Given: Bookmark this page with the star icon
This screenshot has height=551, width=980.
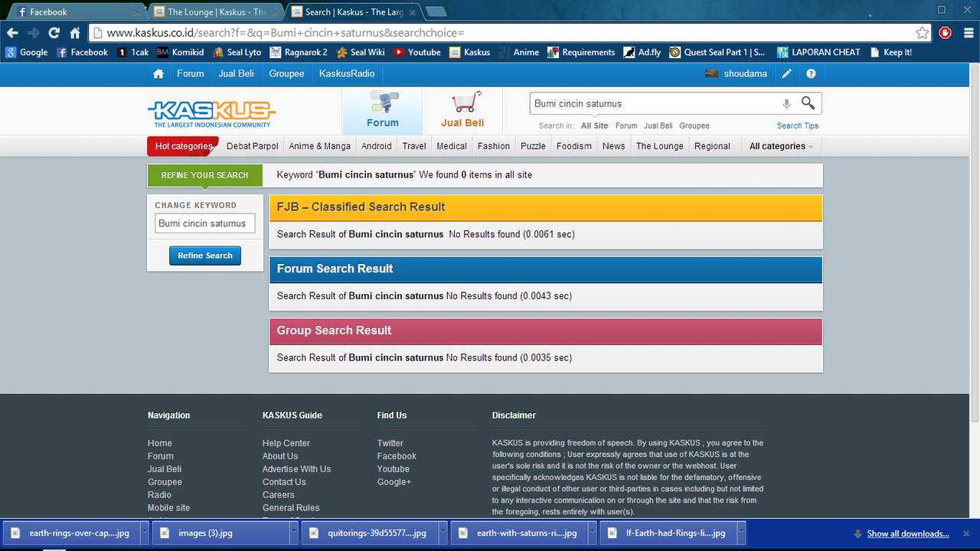Looking at the screenshot, I should point(923,33).
